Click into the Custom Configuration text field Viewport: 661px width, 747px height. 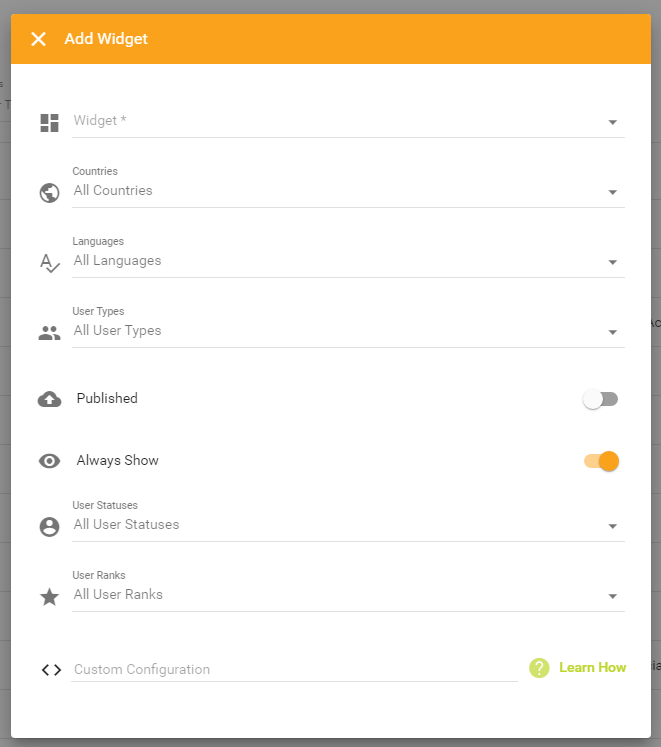pyautogui.click(x=295, y=669)
